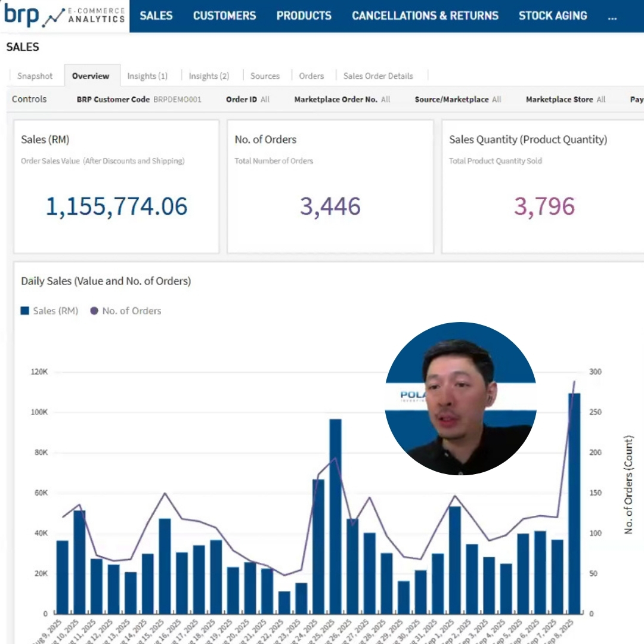Select the Sources tab
The height and width of the screenshot is (644, 644).
pyautogui.click(x=265, y=76)
